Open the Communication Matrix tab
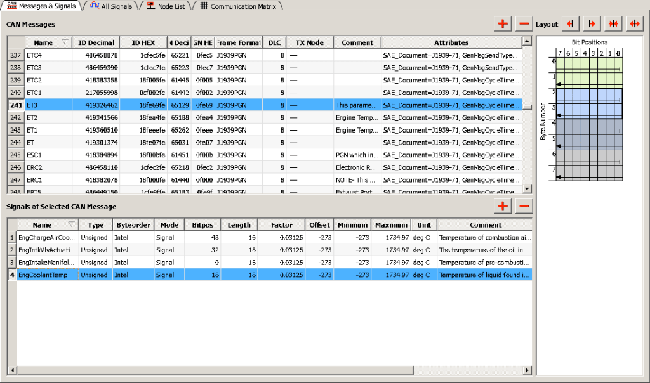The height and width of the screenshot is (383, 650). click(238, 6)
